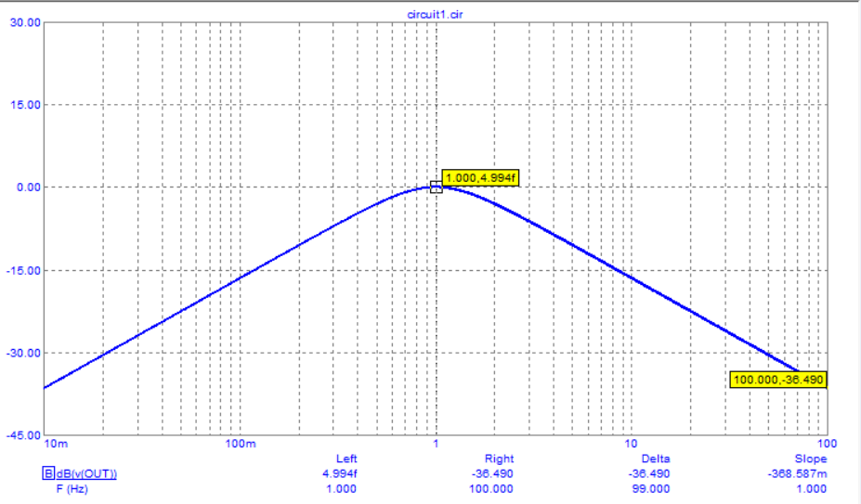Click the Y-axis label 30.00
This screenshot has width=861, height=504.
point(25,22)
